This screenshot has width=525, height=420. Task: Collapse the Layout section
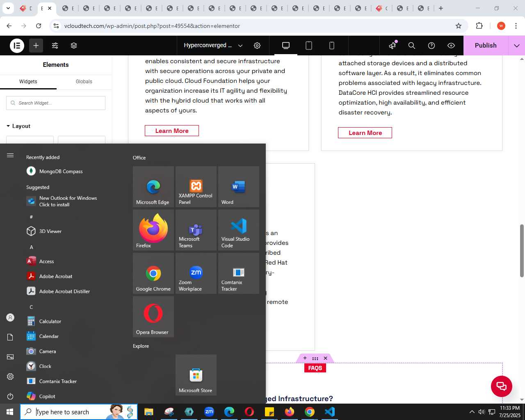[18, 126]
